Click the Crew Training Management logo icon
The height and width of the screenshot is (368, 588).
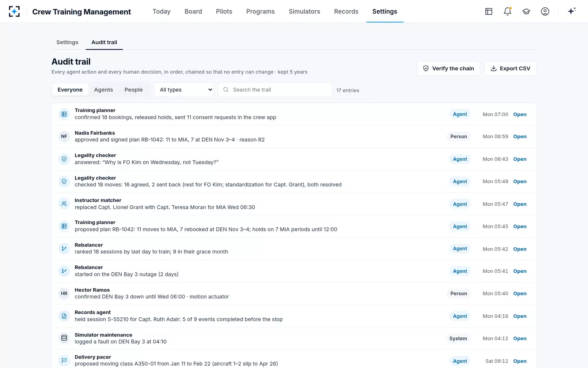(x=14, y=11)
